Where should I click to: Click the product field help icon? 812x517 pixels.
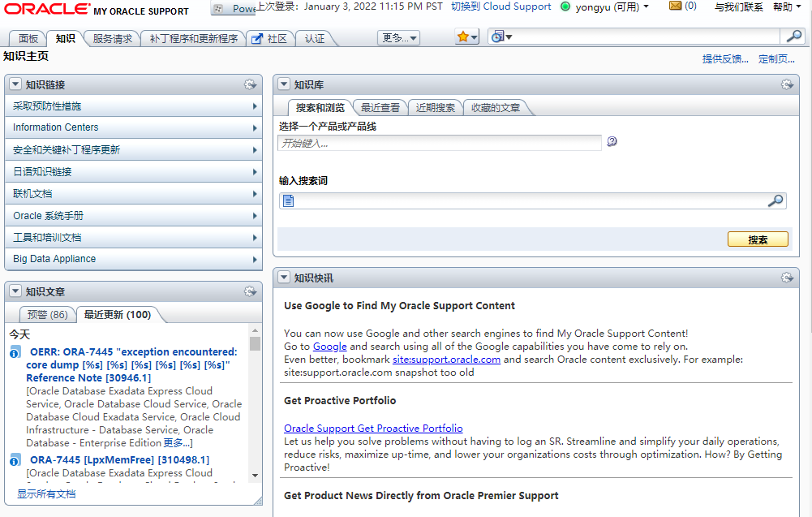pos(612,141)
